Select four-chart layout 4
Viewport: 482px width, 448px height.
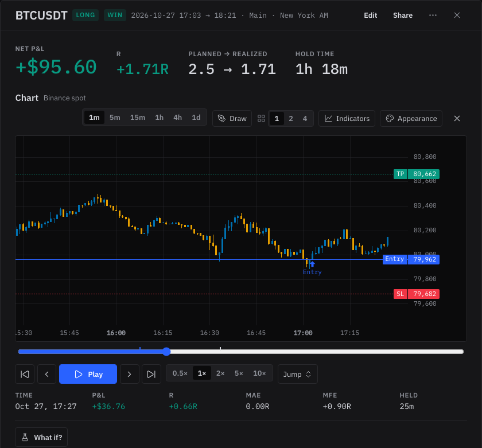point(305,119)
